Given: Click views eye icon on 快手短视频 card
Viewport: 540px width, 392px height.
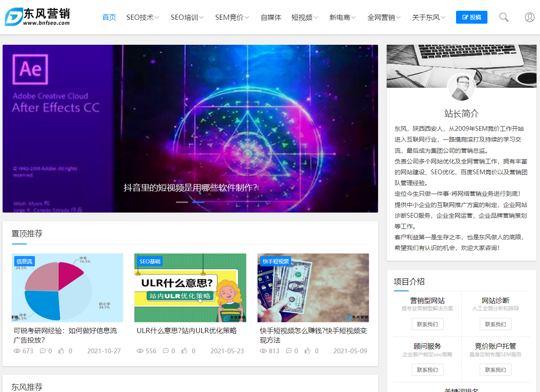Looking at the screenshot, I should 264,351.
